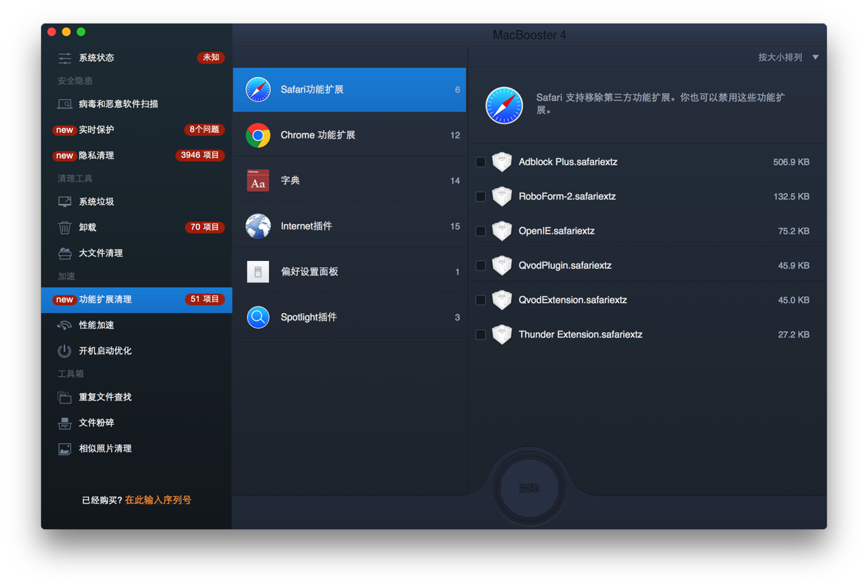
Task: Open 隐私清理 in the sidebar
Action: click(x=137, y=156)
